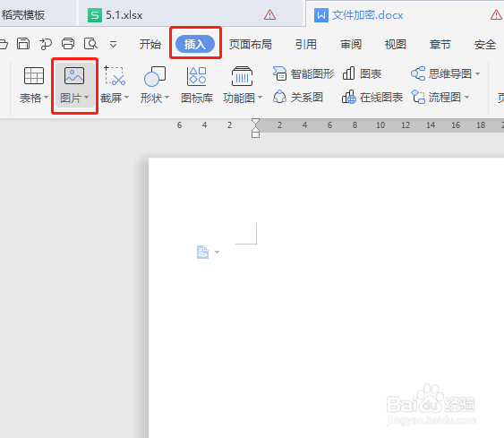Click the blue W icon of 文件加密.docx

click(x=321, y=15)
